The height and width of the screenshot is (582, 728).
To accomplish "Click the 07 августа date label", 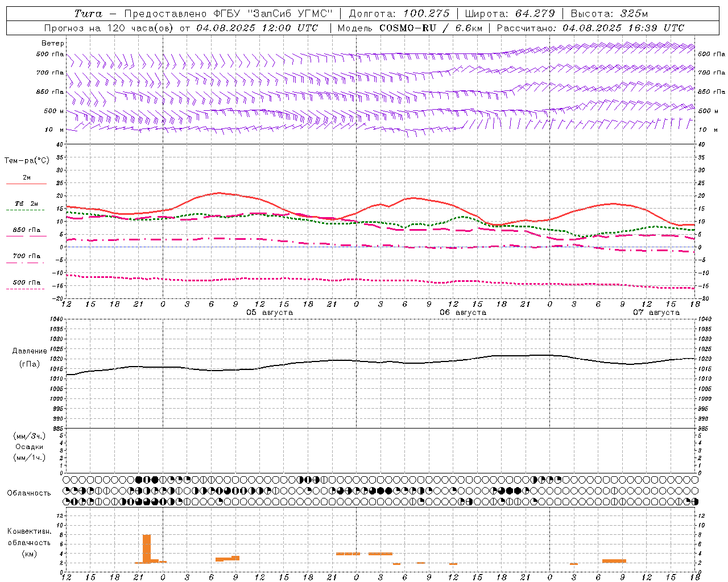I will (656, 313).
